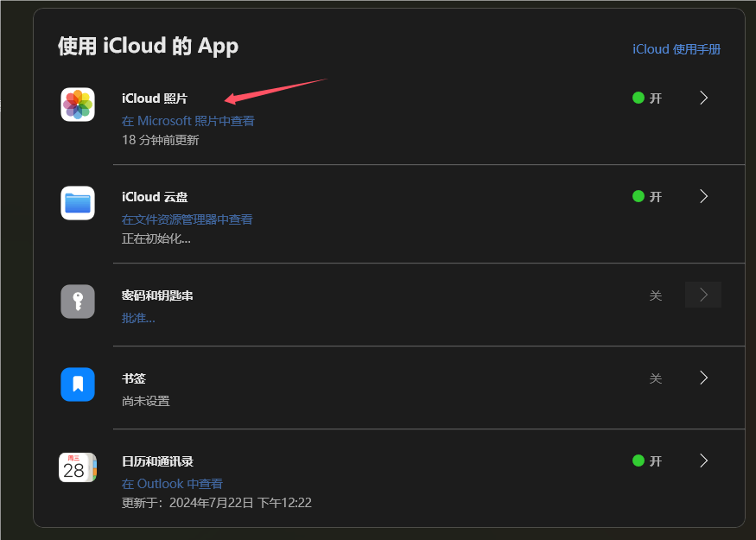
Task: Open 在 Outlook 中查看 link
Action: (x=172, y=484)
